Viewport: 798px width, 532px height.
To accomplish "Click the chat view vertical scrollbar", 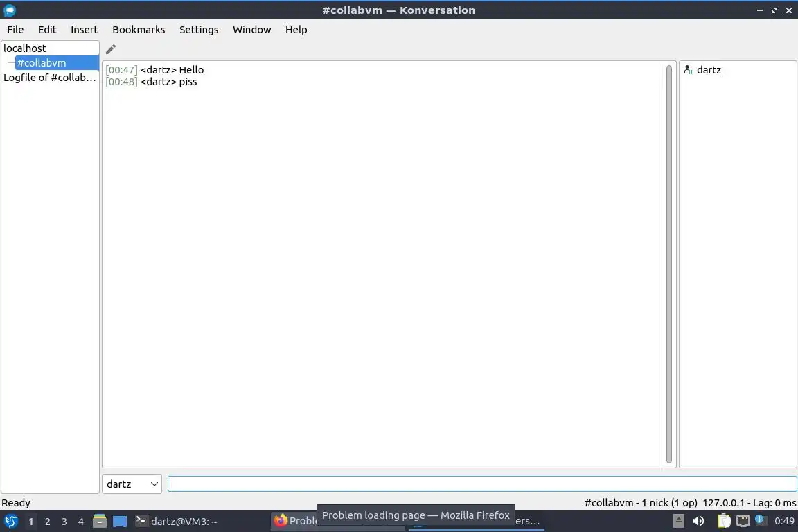I will coord(668,264).
